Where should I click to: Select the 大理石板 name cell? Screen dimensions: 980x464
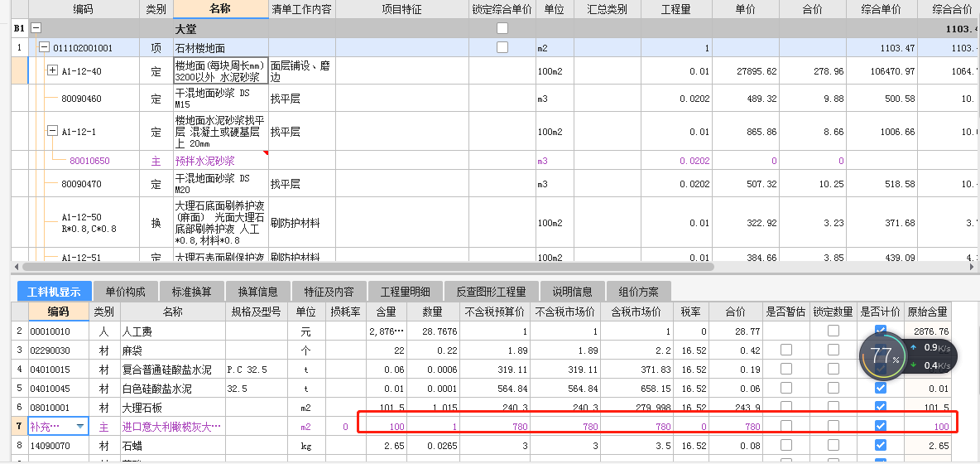[173, 408]
